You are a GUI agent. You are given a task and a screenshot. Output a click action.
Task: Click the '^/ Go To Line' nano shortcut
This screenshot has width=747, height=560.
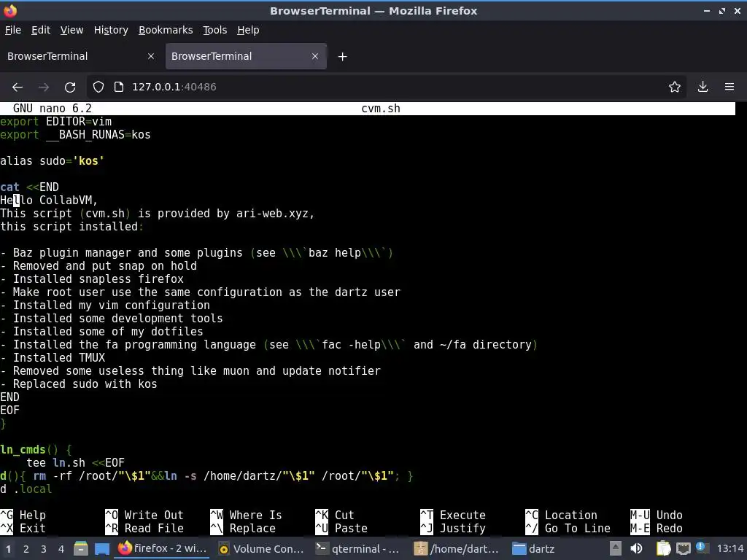[x=568, y=529]
